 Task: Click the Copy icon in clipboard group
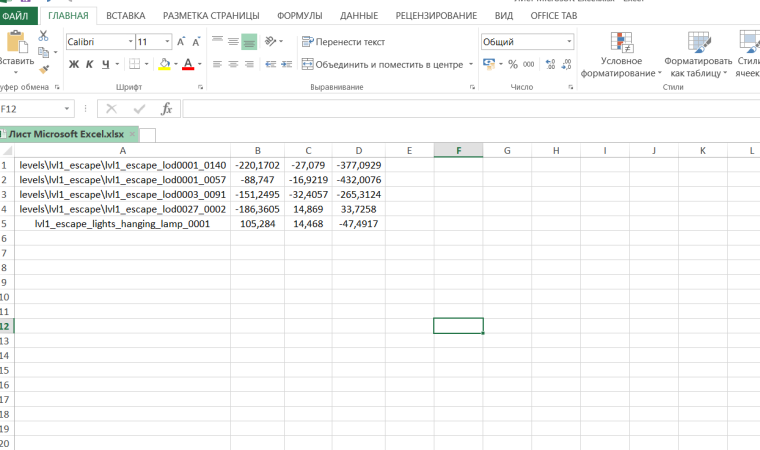(44, 52)
